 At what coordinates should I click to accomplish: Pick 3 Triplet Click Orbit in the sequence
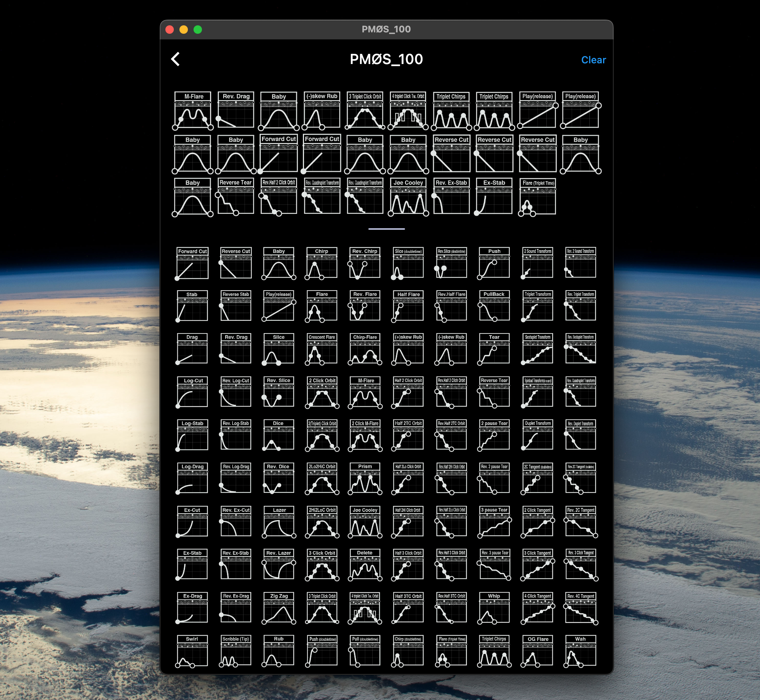click(365, 110)
